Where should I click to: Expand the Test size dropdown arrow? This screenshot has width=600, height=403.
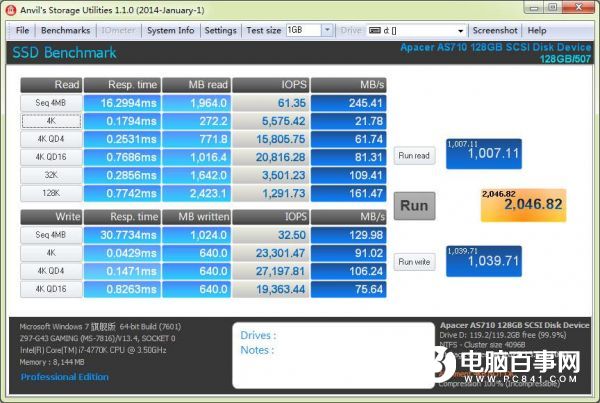pyautogui.click(x=327, y=30)
